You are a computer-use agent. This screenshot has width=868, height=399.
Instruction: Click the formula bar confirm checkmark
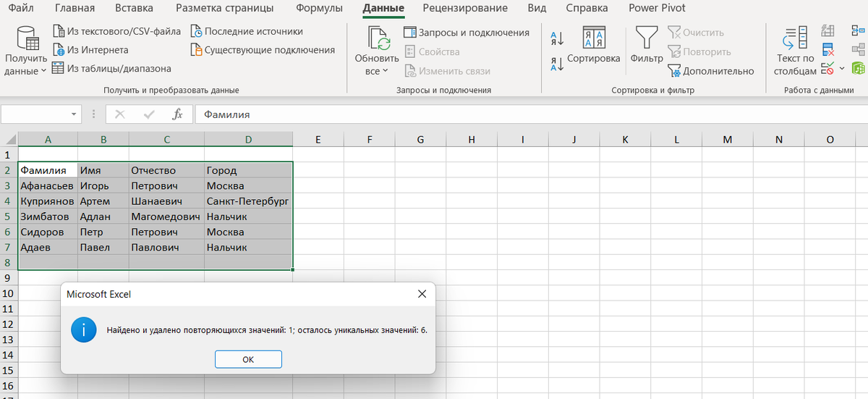(149, 114)
